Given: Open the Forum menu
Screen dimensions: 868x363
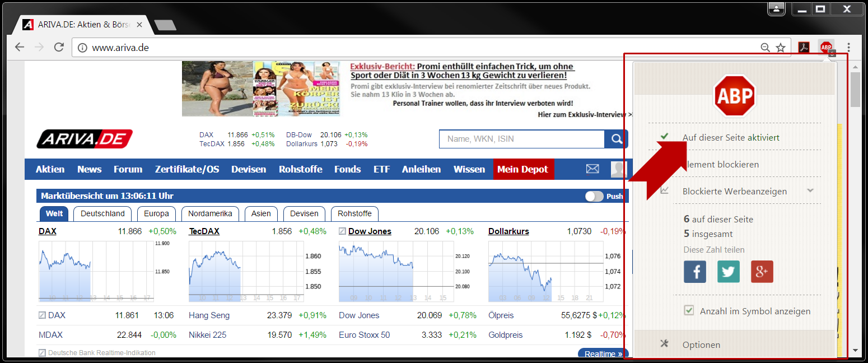Looking at the screenshot, I should tap(128, 169).
